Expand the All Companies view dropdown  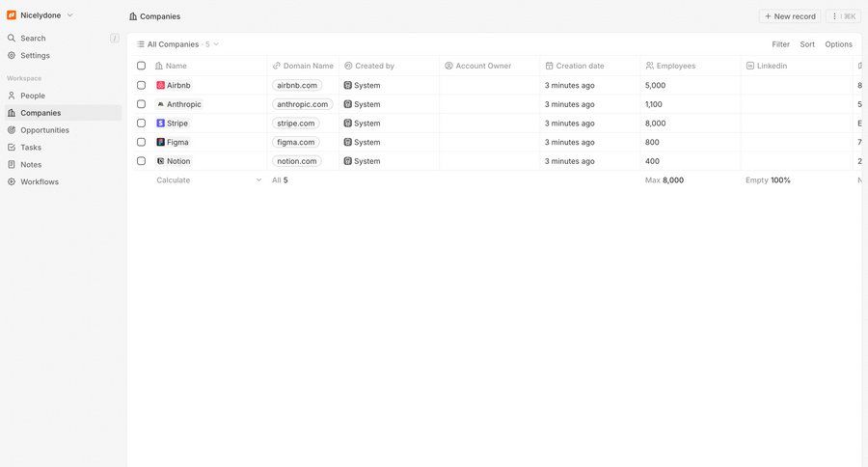click(x=177, y=44)
